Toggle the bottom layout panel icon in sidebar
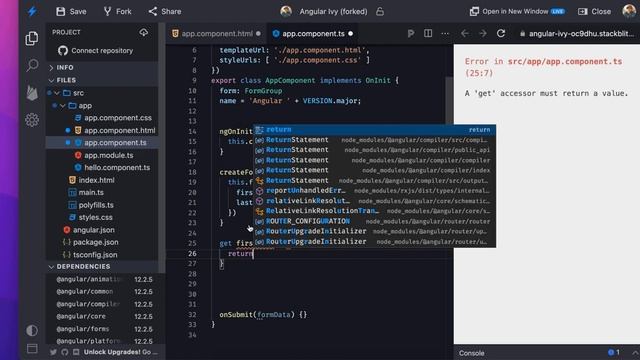Viewport: 640px width, 360px height. point(32,349)
